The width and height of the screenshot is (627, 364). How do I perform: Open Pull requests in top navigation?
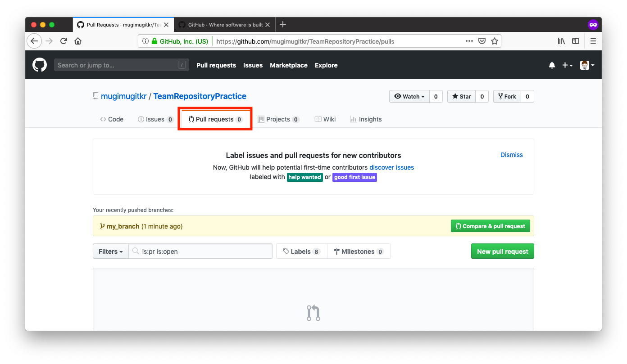click(216, 65)
